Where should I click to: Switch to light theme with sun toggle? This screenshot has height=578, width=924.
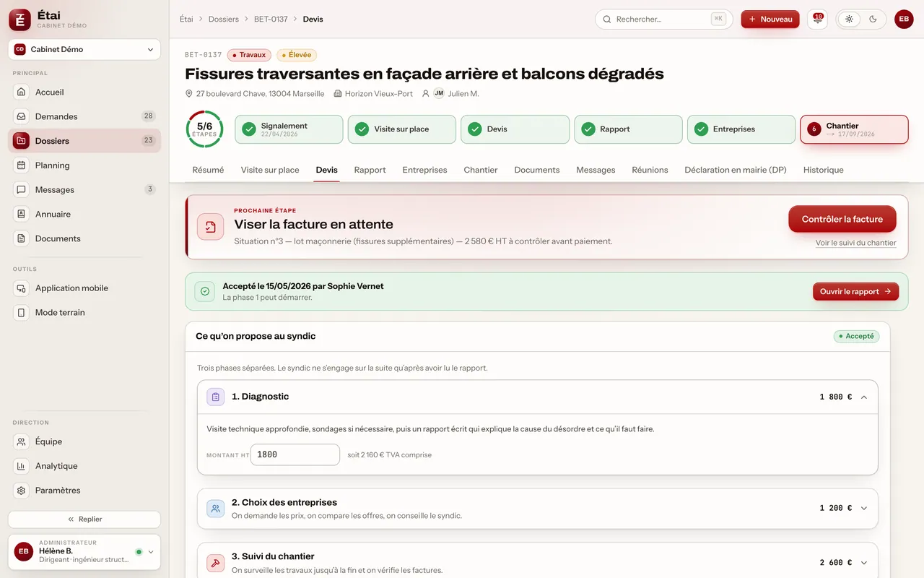click(849, 20)
